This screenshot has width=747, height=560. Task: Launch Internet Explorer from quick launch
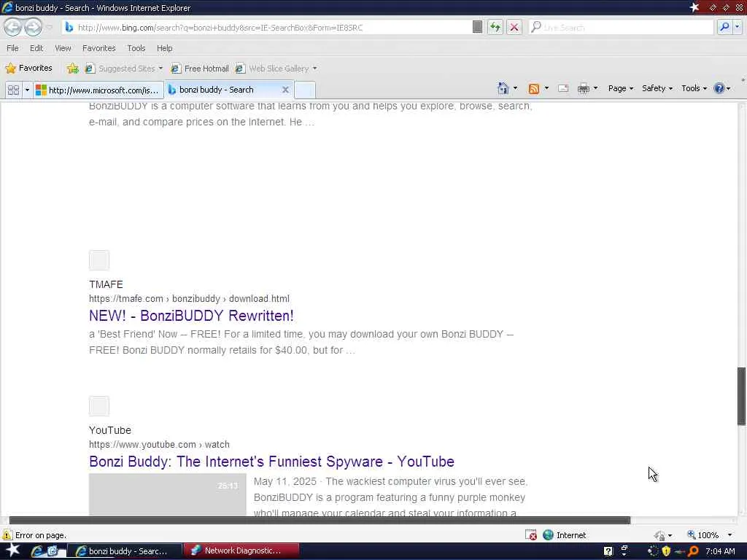point(37,551)
